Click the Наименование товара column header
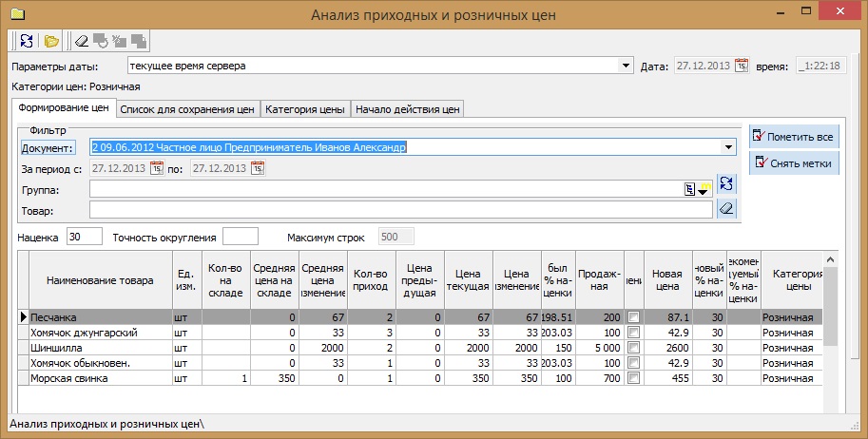The width and height of the screenshot is (868, 439). point(100,280)
